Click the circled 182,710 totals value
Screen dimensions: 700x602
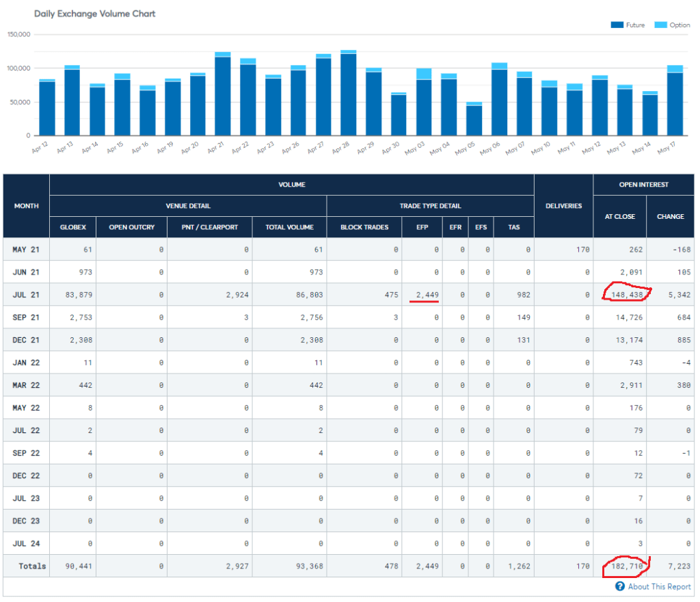tap(625, 566)
